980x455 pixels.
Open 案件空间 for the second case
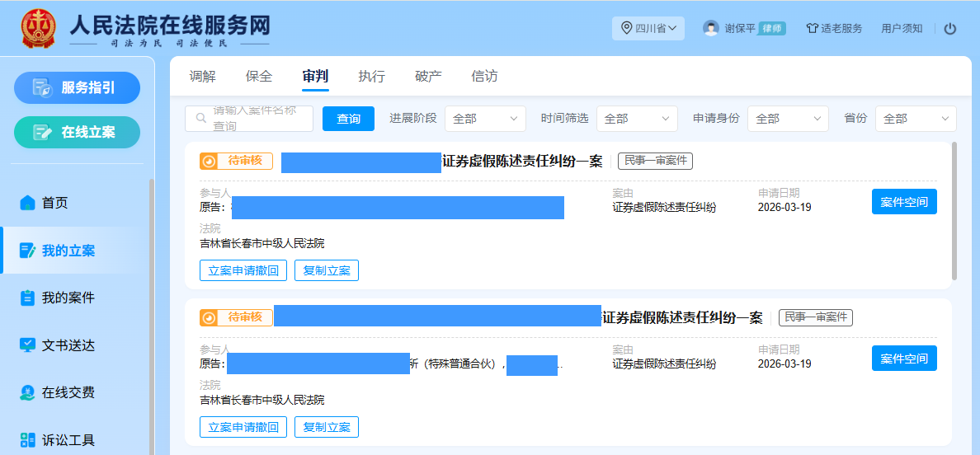click(x=904, y=359)
